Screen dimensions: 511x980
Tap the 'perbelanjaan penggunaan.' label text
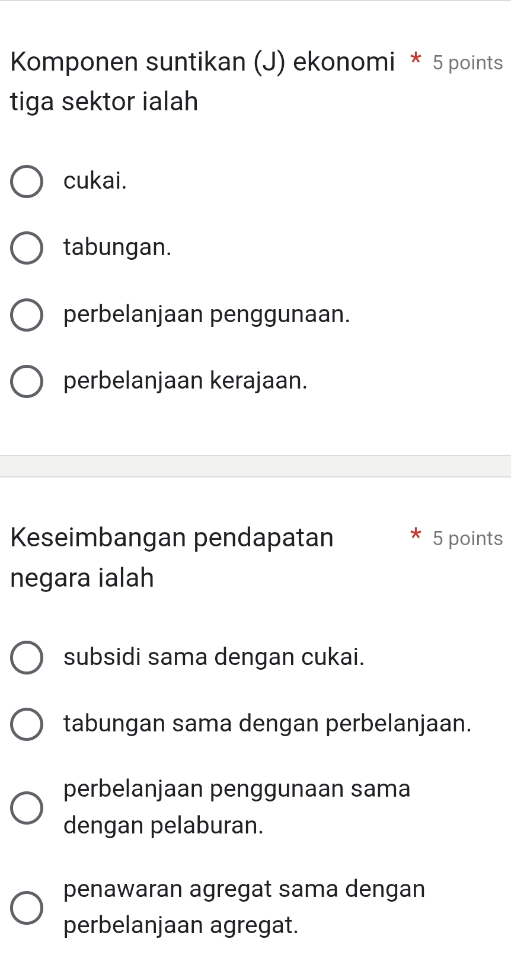(207, 314)
